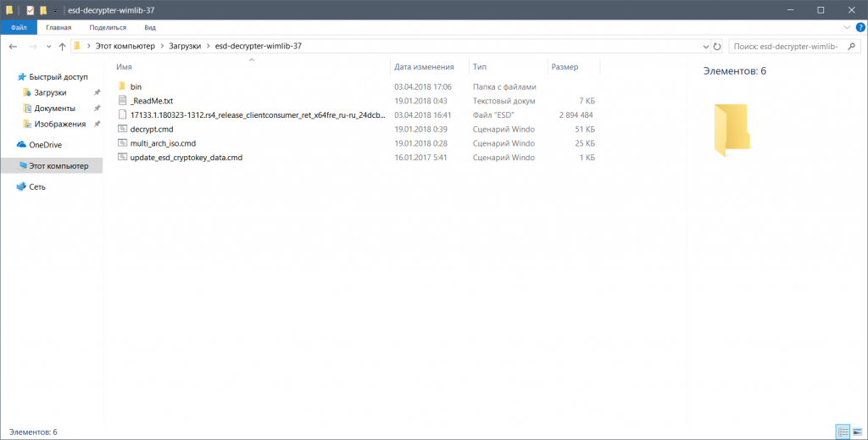Select the decrypt.cmd script file
Image resolution: width=868 pixels, height=440 pixels.
coord(151,129)
